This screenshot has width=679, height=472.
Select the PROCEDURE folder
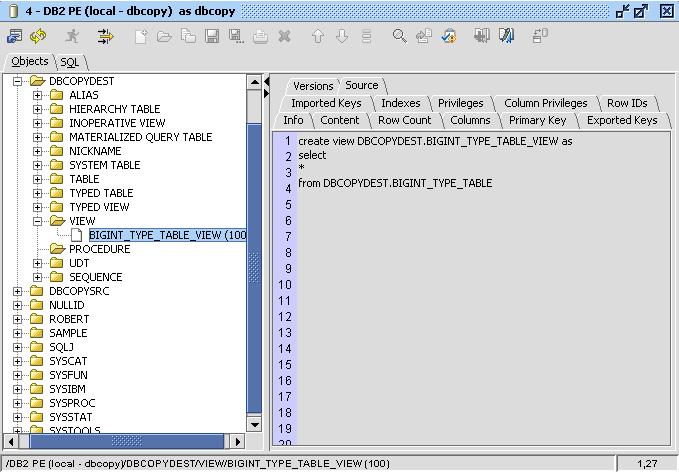pyautogui.click(x=100, y=249)
